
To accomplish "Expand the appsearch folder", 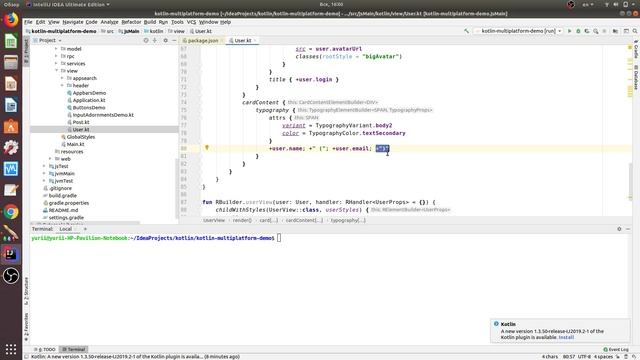I will (62, 78).
